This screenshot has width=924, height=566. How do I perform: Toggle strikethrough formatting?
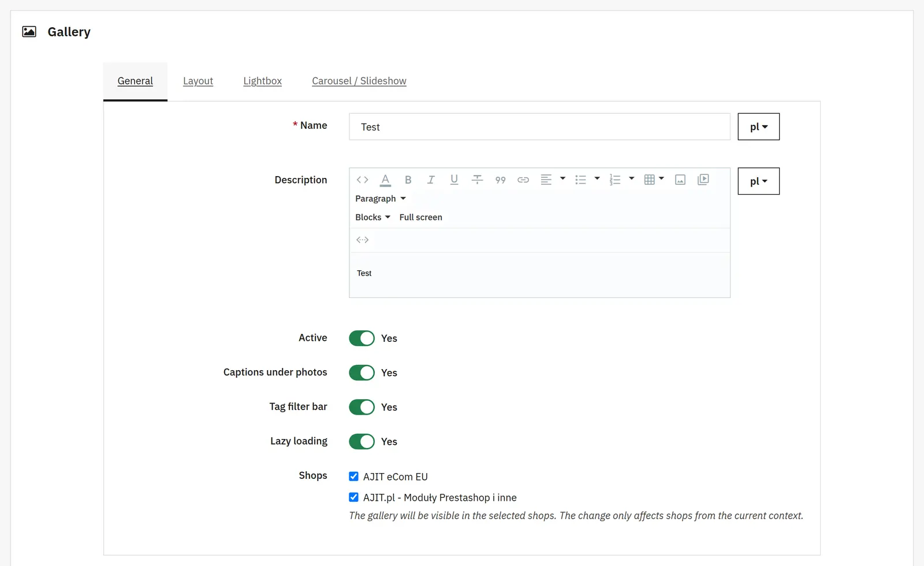coord(477,180)
